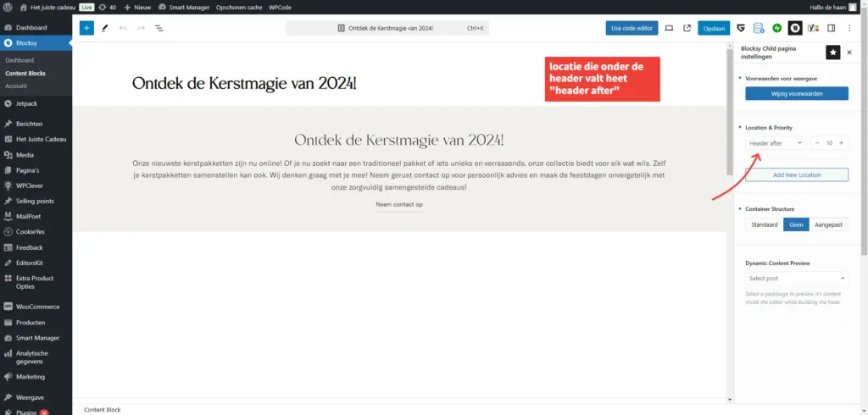
Task: Open the Header after location dropdown
Action: coord(776,143)
